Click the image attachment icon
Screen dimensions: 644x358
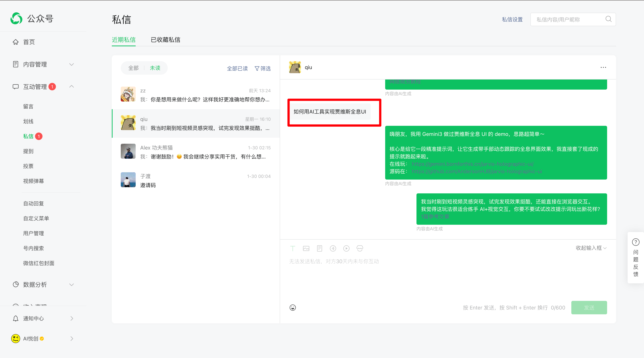coord(306,248)
